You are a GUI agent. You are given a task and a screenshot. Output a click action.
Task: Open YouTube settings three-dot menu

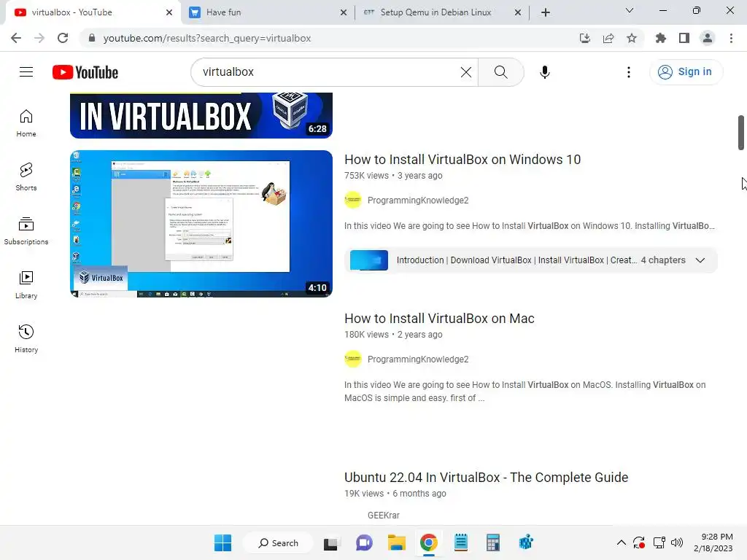[x=628, y=72]
